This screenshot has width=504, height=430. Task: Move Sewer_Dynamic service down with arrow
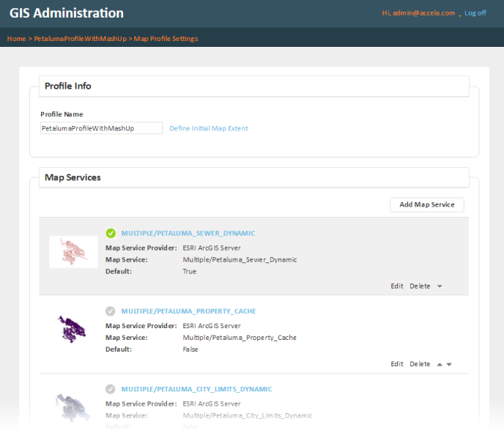pyautogui.click(x=440, y=286)
